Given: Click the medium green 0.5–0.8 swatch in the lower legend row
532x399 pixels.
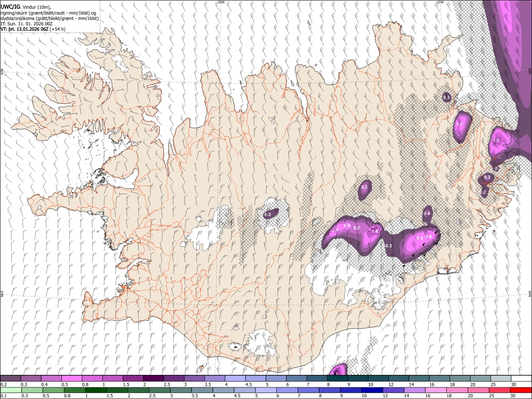Looking at the screenshot, I should coord(54,390).
